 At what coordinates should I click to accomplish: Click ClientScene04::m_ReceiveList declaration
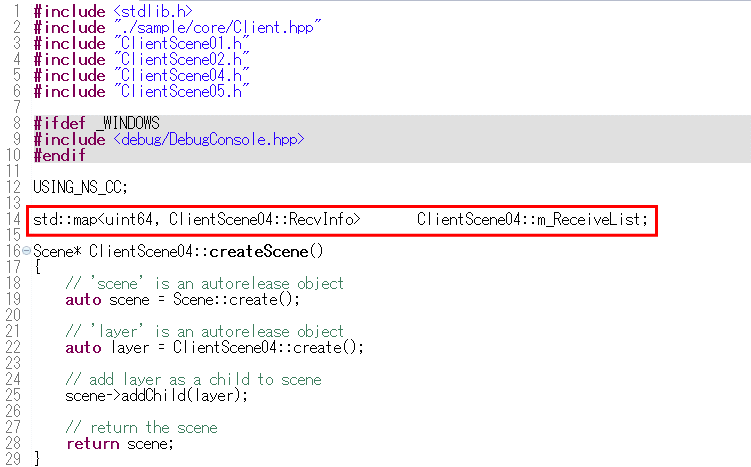[532, 219]
